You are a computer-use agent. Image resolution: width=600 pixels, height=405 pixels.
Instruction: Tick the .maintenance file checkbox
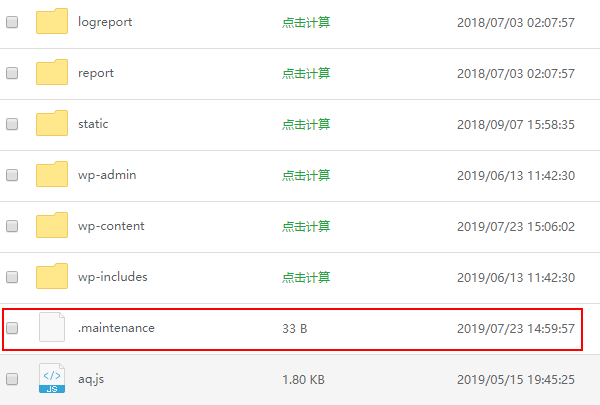click(x=12, y=328)
